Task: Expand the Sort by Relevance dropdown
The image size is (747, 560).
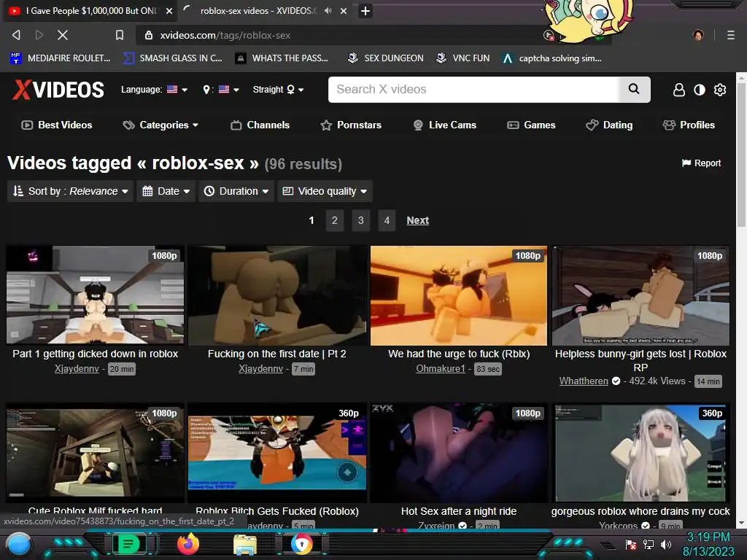Action: [71, 191]
